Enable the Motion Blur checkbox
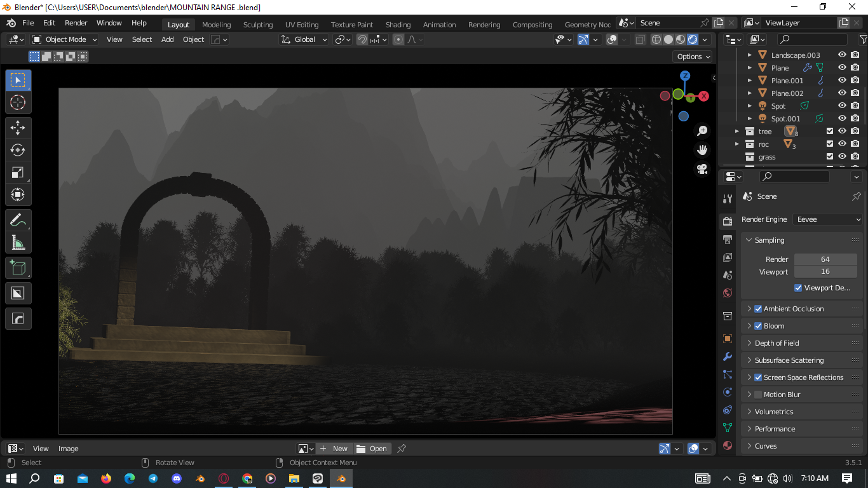The image size is (868, 488). [758, 395]
